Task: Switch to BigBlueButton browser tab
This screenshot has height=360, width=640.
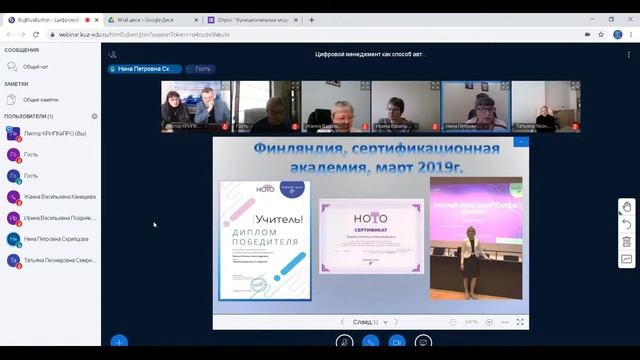Action: [x=49, y=20]
